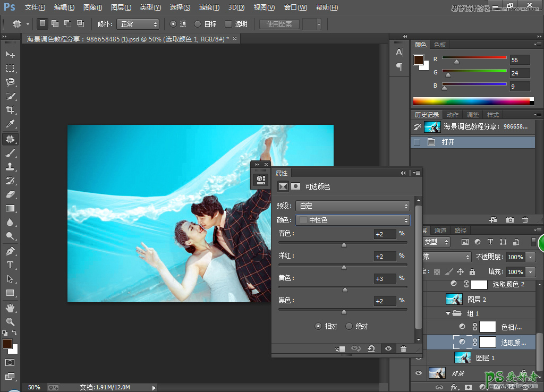The height and width of the screenshot is (392, 544).
Task: Open the 预设 dropdown
Action: point(353,206)
